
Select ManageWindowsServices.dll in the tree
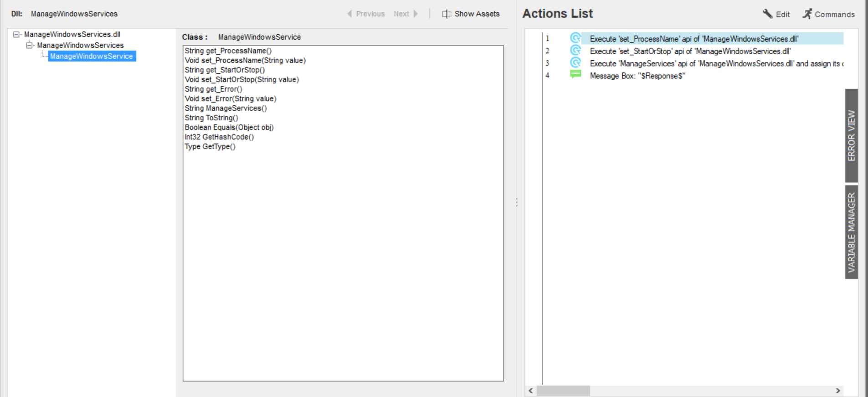[x=72, y=34]
